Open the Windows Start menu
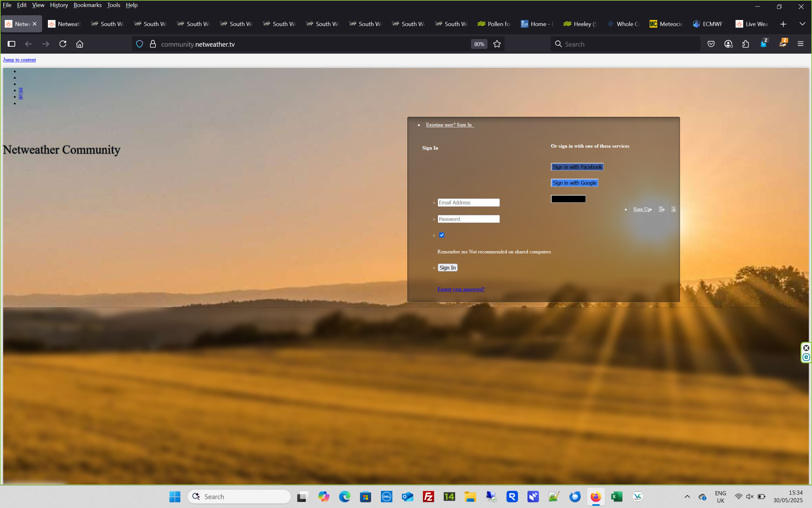 [x=175, y=497]
